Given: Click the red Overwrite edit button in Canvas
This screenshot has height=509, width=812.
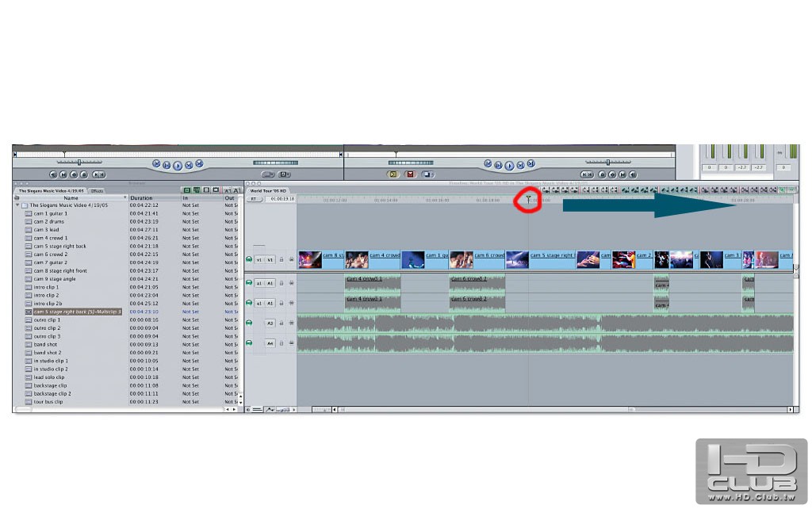Looking at the screenshot, I should pyautogui.click(x=411, y=174).
